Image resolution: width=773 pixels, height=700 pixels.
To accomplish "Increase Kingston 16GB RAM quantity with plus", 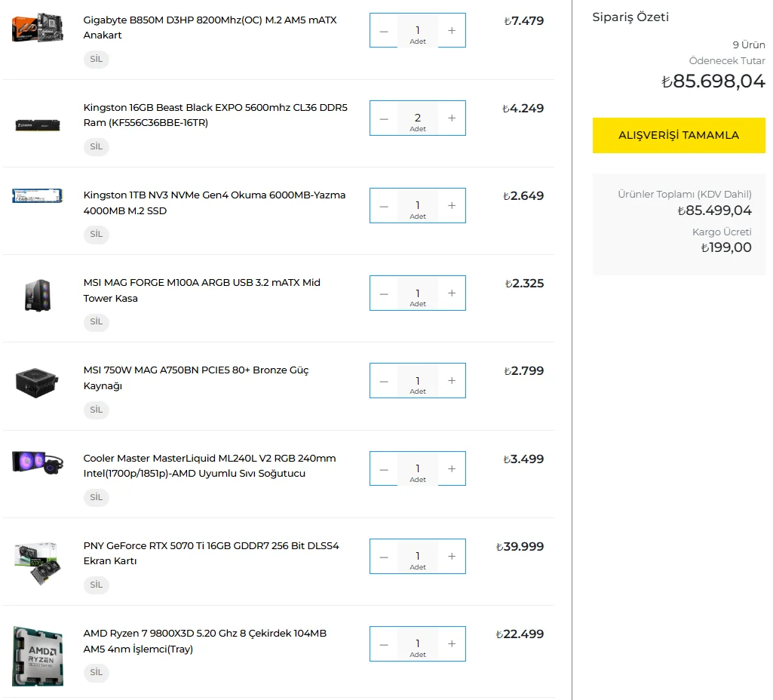I will click(x=452, y=118).
